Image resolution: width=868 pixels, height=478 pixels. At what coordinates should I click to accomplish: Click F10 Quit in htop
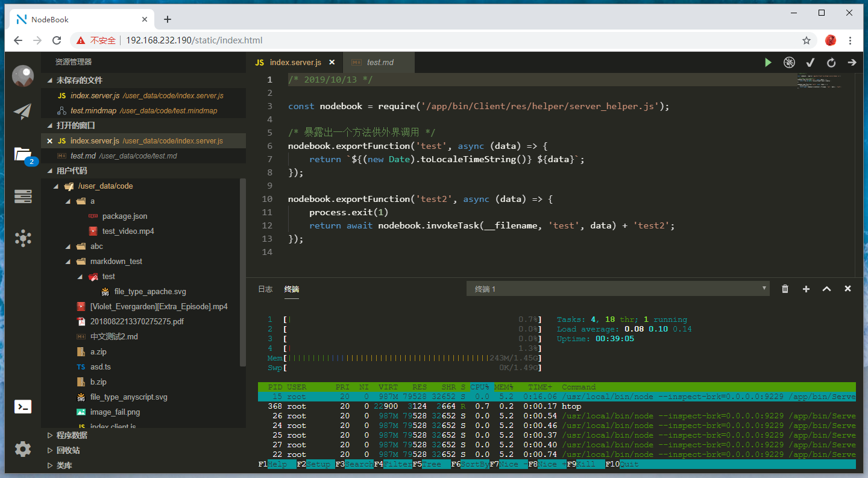click(x=622, y=464)
